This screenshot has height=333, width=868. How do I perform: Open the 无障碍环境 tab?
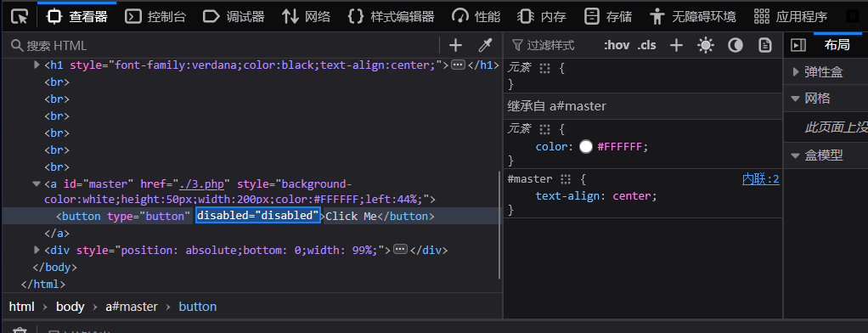[693, 17]
